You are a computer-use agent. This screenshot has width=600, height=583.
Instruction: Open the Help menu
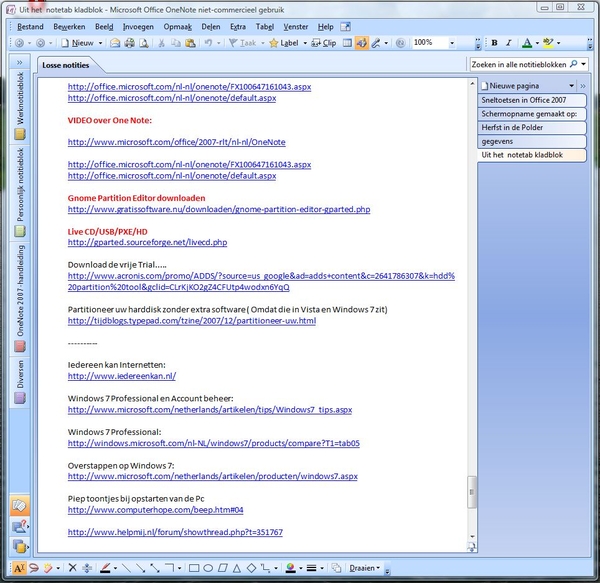tap(326, 27)
